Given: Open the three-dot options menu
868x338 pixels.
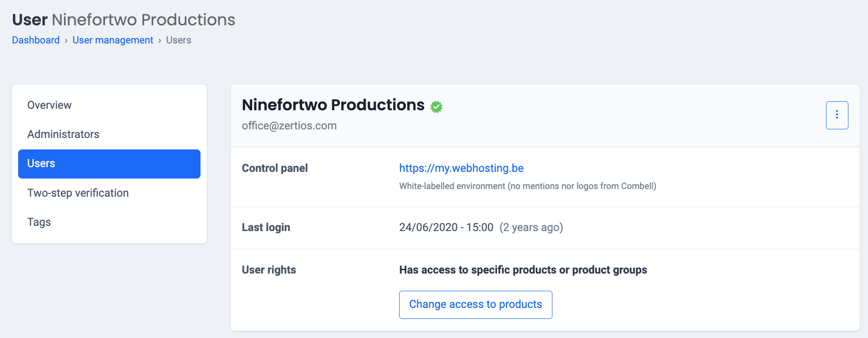Looking at the screenshot, I should pos(836,115).
